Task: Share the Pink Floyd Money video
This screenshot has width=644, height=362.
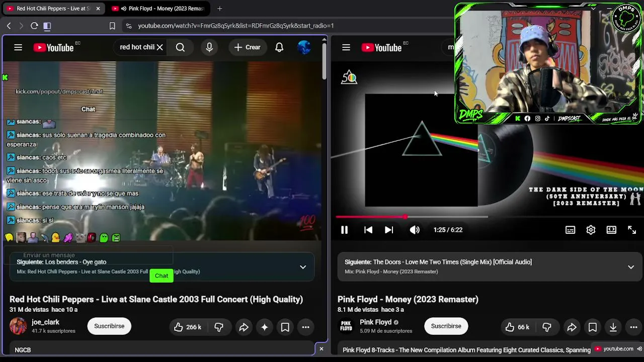Action: (572, 327)
